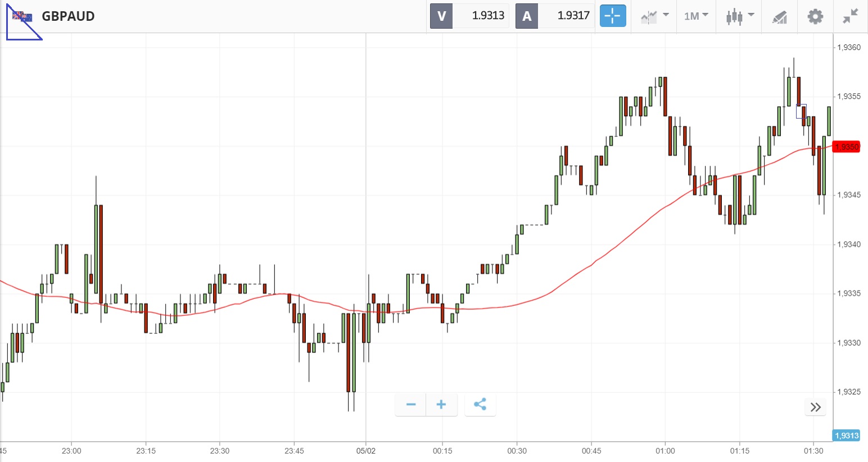Viewport: 868px width, 462px height.
Task: Click the collapse chart arrows icon
Action: [851, 16]
